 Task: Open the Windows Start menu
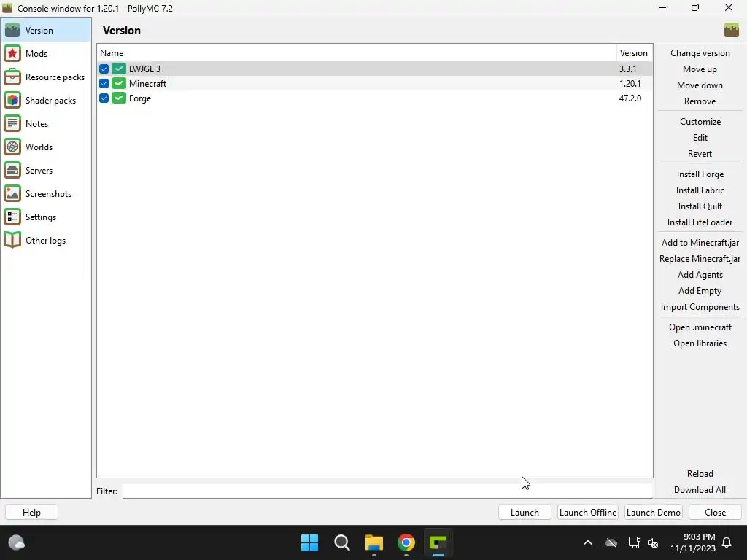coord(309,542)
